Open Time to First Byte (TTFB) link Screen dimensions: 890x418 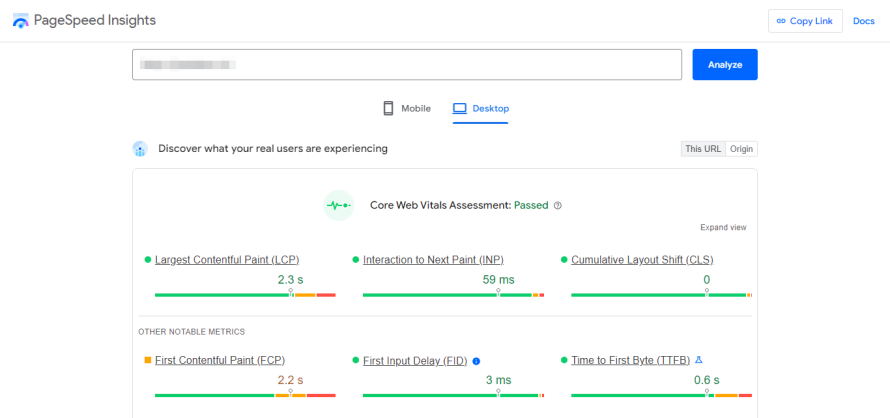point(631,360)
